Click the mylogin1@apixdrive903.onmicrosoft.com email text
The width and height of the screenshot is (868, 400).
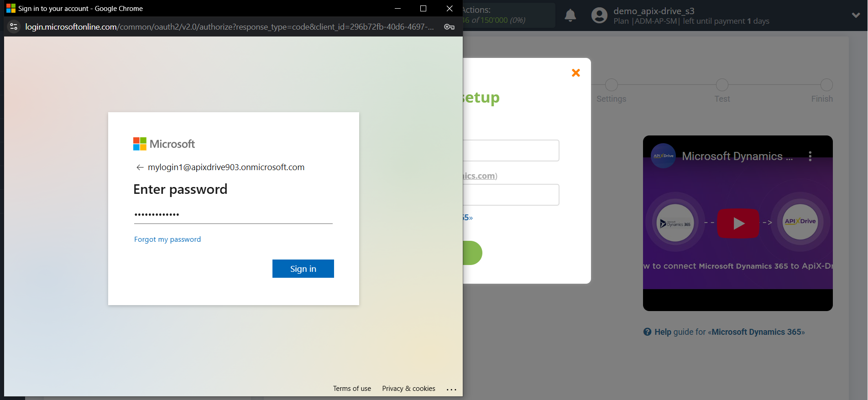tap(226, 167)
